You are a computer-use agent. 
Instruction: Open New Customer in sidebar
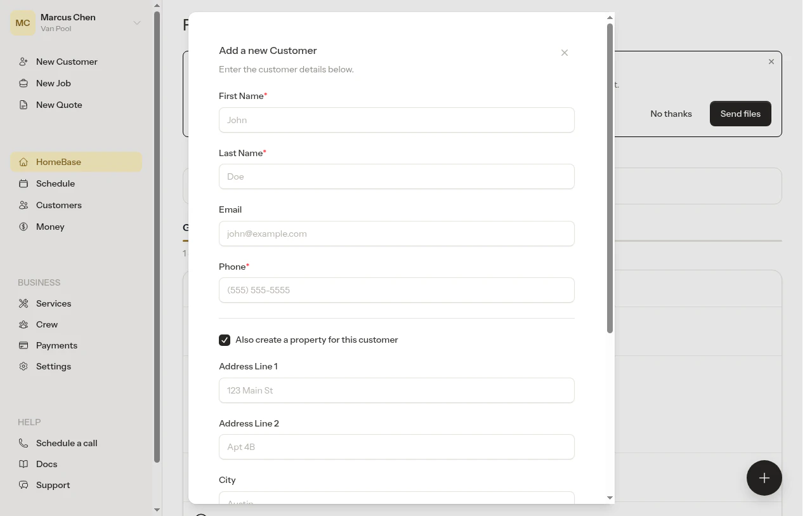tap(76, 62)
